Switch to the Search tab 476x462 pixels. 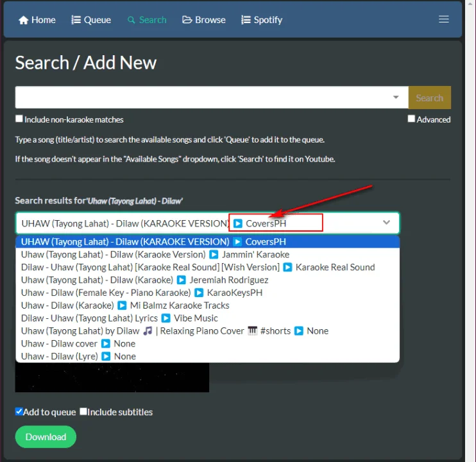coord(147,20)
